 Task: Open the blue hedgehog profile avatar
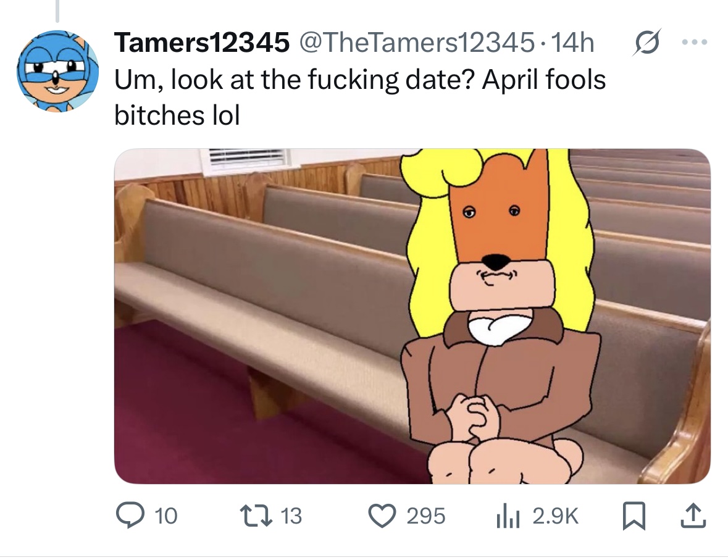(57, 71)
